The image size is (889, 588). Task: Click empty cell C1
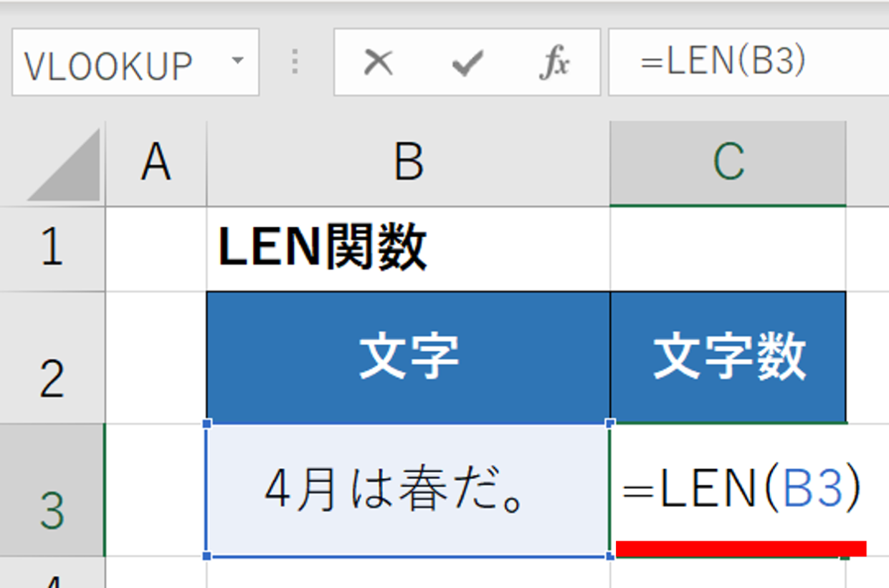[x=728, y=249]
